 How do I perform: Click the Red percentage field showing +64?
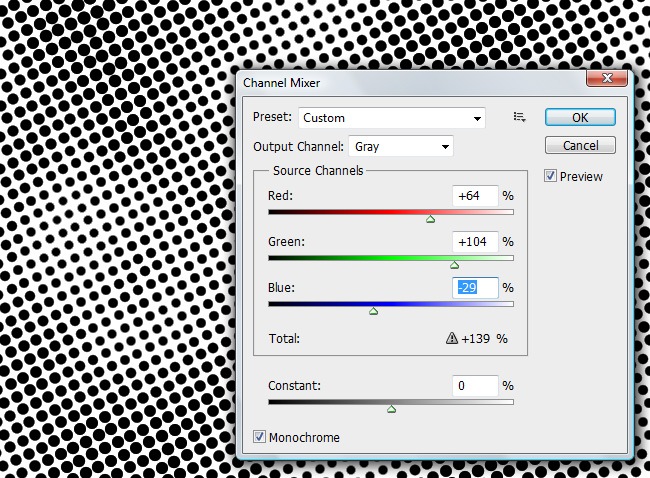coord(475,196)
